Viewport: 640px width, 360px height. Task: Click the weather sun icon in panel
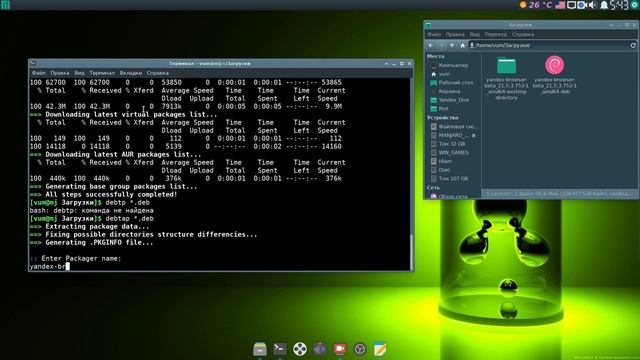[x=523, y=5]
